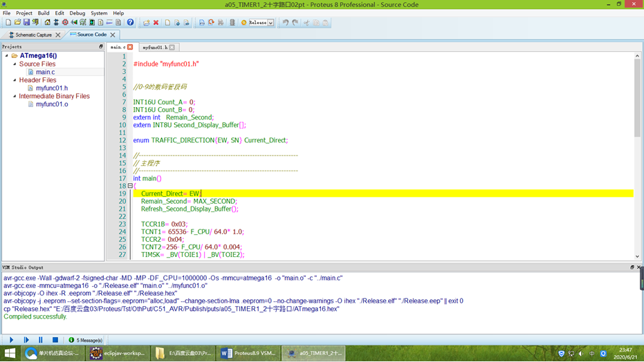Open the System menu

[99, 13]
